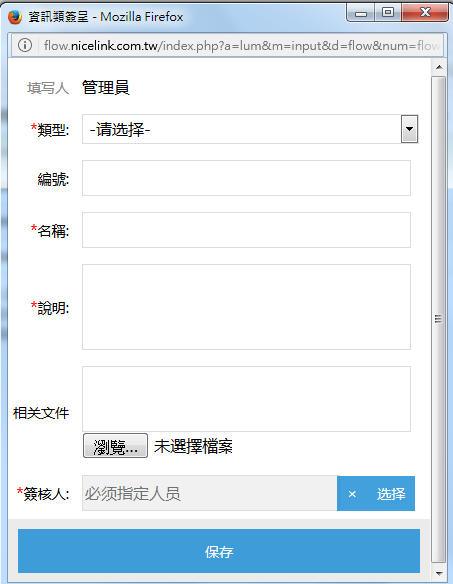Image resolution: width=453 pixels, height=584 pixels.
Task: Click the 名稱 input field
Action: click(246, 230)
